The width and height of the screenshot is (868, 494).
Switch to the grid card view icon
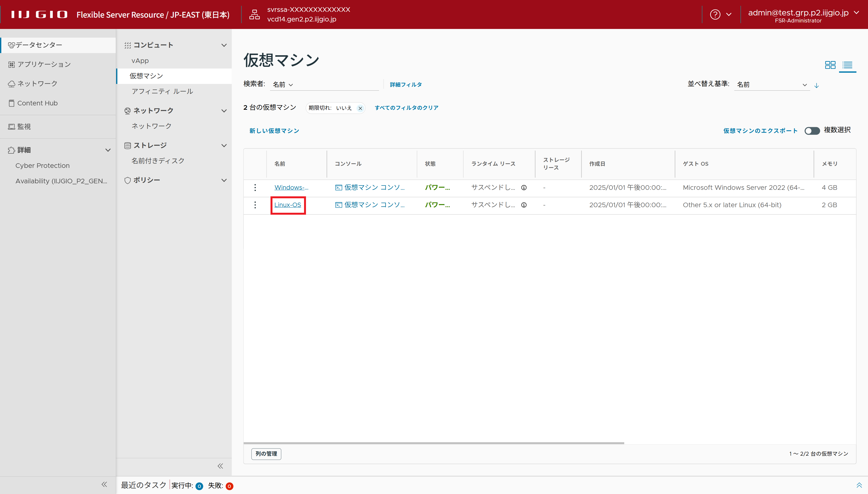tap(830, 65)
